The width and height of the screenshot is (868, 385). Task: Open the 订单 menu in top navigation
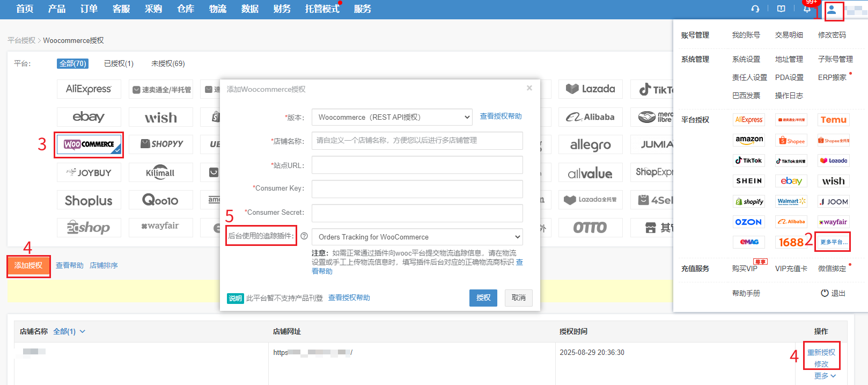pos(89,9)
